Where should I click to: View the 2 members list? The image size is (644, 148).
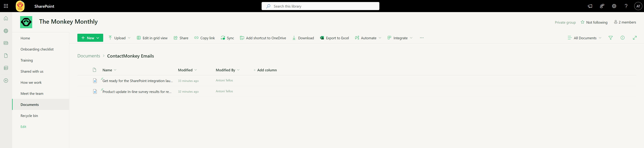[x=625, y=22]
